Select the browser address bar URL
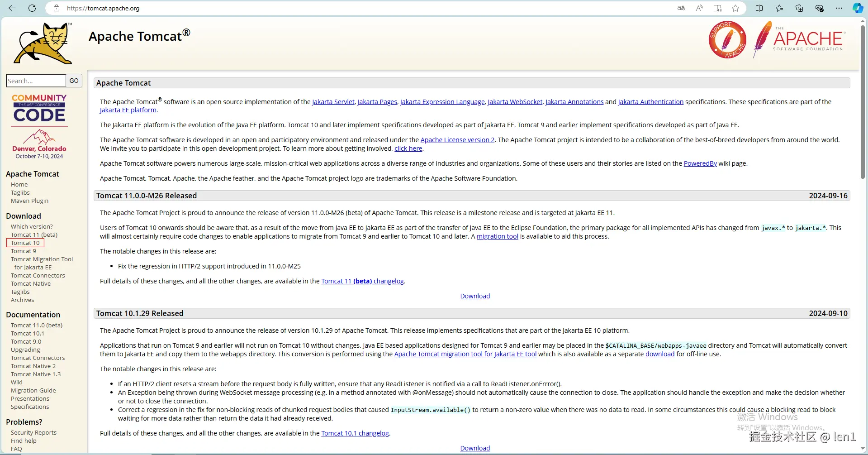Viewport: 868px width, 455px height. tap(103, 8)
